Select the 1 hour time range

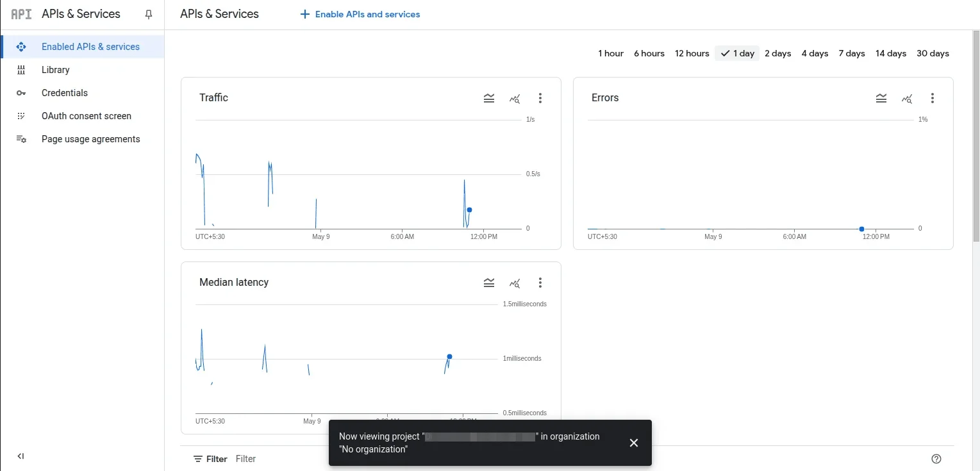coord(610,53)
